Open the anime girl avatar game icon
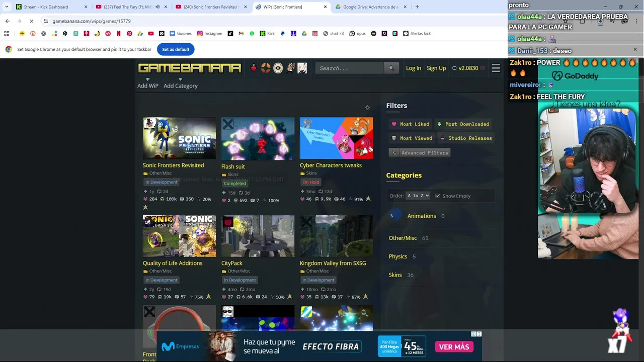Viewport: 644px width, 362px height. click(x=302, y=68)
